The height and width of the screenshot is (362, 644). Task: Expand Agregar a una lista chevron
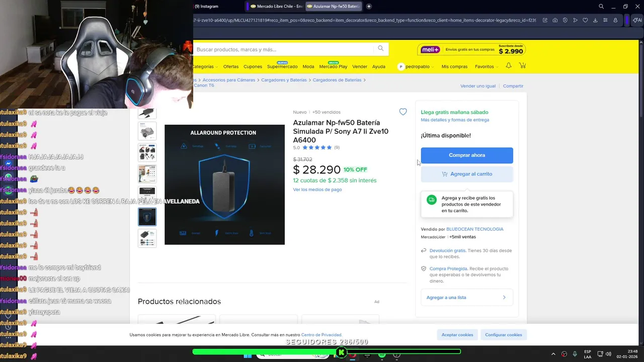[x=504, y=297]
